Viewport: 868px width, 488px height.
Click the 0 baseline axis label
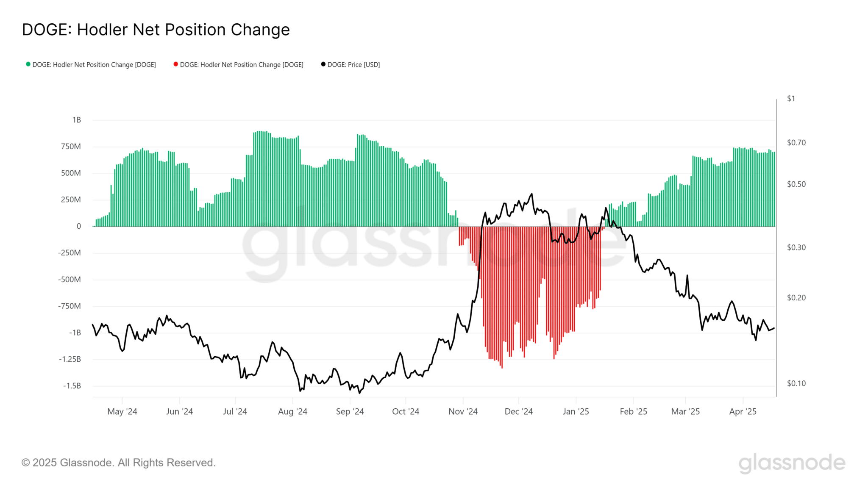tap(78, 226)
